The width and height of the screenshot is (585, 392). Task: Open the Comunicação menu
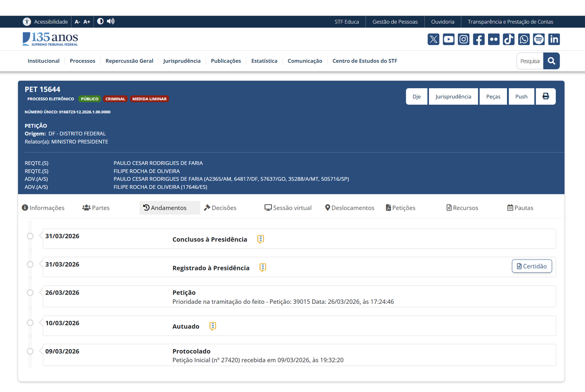(305, 61)
